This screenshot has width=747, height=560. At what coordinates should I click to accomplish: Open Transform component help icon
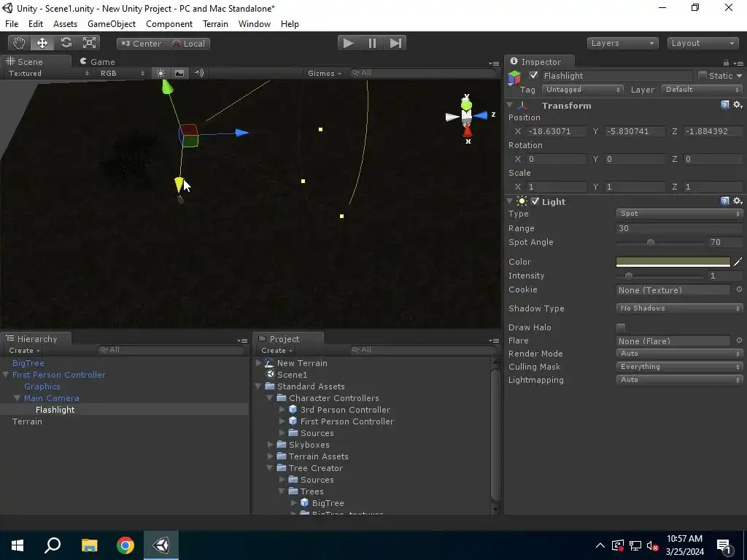click(x=724, y=105)
